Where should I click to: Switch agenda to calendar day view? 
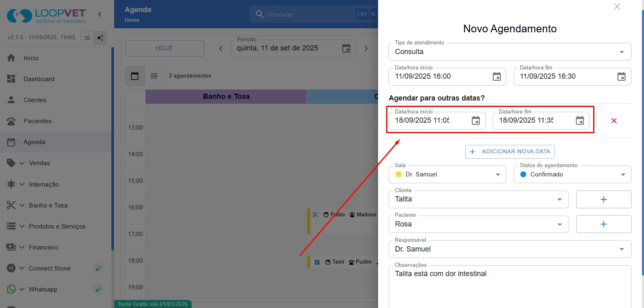click(x=135, y=76)
